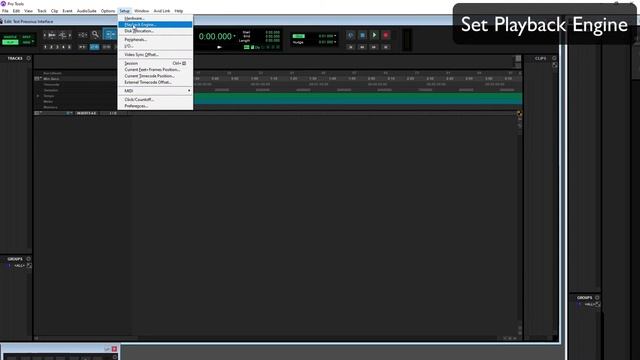Open main counter format dropdown arrow
The width and height of the screenshot is (640, 360).
point(234,36)
